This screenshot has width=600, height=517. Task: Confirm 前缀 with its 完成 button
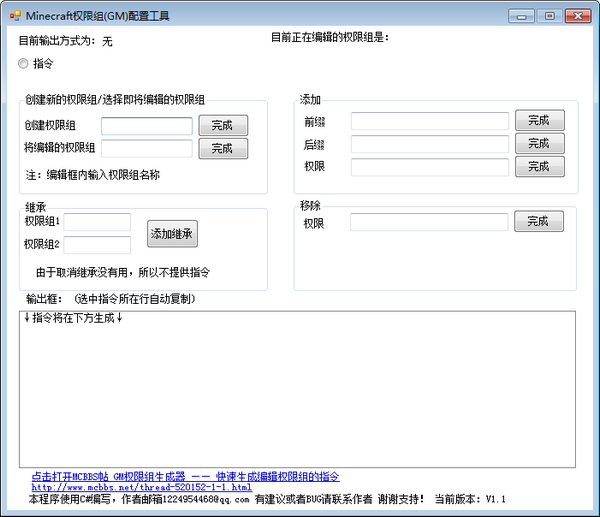(x=540, y=121)
